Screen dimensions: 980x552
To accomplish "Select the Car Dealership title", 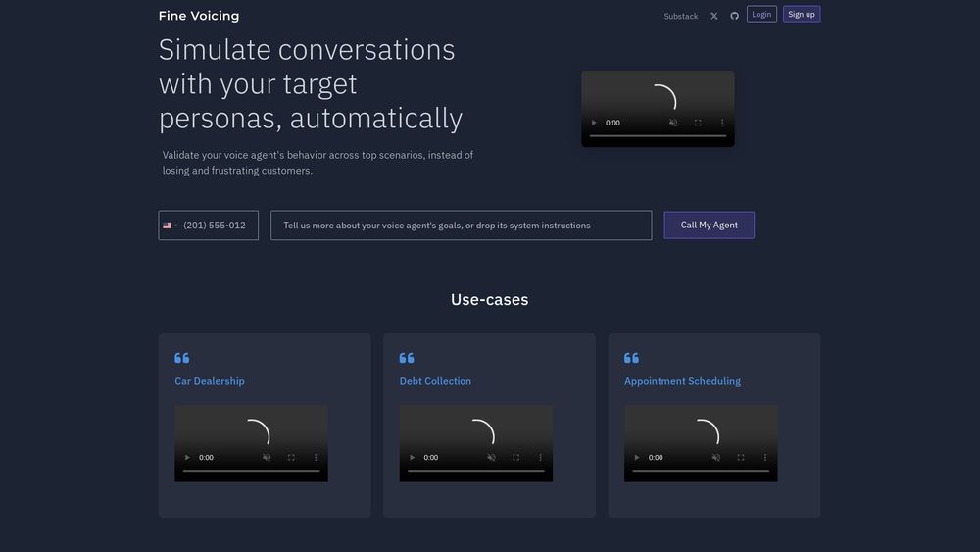I will coord(210,381).
